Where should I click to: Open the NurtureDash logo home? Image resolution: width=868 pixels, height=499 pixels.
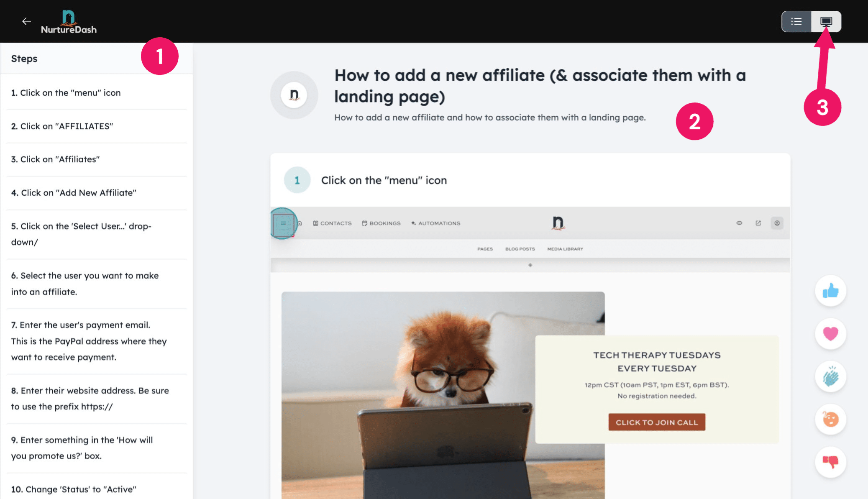click(x=69, y=22)
